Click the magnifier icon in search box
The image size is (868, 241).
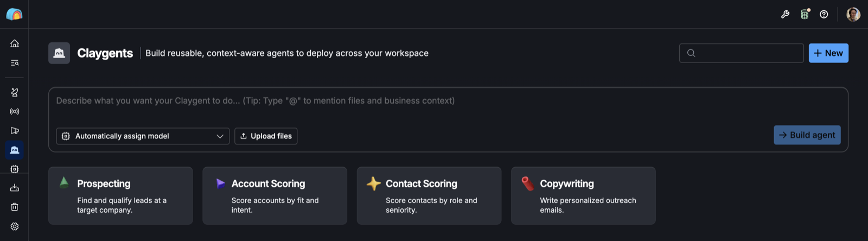[691, 53]
